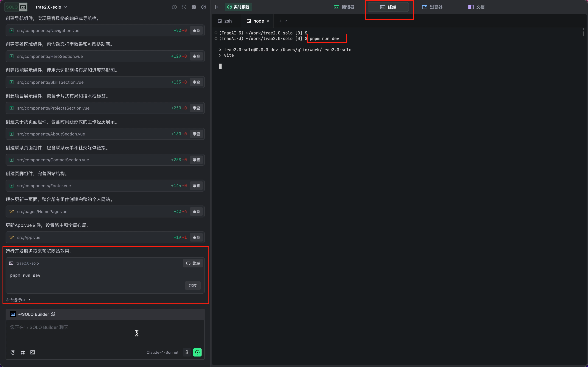Click the # context icon in chat input
The height and width of the screenshot is (367, 588).
[23, 352]
